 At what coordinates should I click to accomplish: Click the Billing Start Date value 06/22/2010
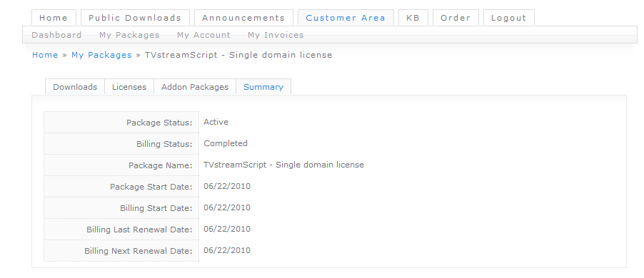(227, 207)
